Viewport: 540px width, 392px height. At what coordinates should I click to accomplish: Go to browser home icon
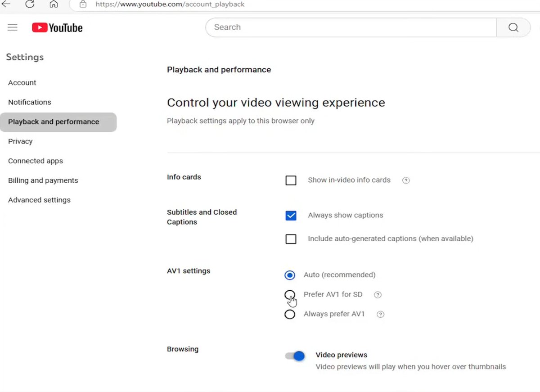(54, 4)
